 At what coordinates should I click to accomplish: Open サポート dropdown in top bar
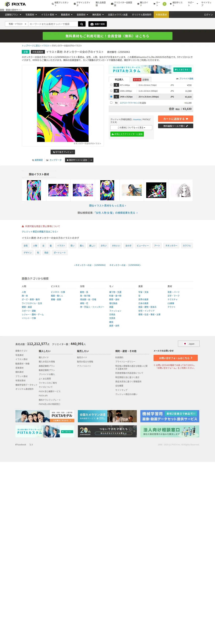tap(193, 4)
